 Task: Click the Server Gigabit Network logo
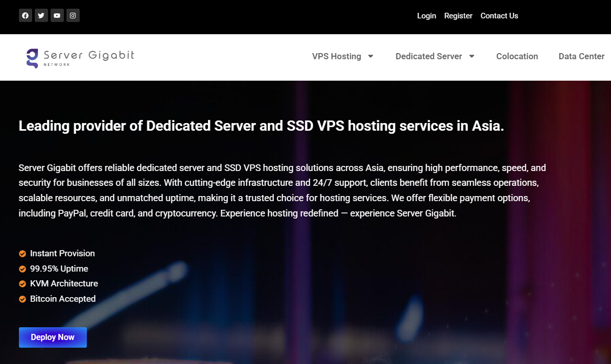pos(80,58)
